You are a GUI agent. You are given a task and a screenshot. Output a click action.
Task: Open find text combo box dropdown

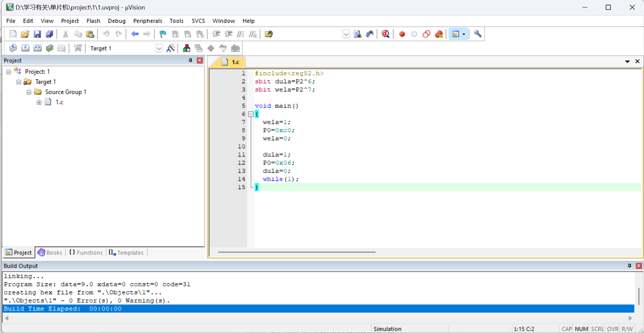346,34
